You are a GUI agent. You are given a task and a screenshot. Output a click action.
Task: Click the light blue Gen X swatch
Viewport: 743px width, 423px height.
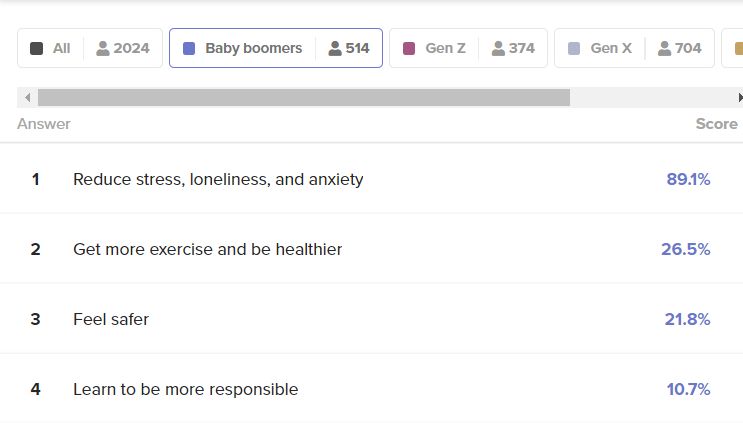[x=574, y=48]
